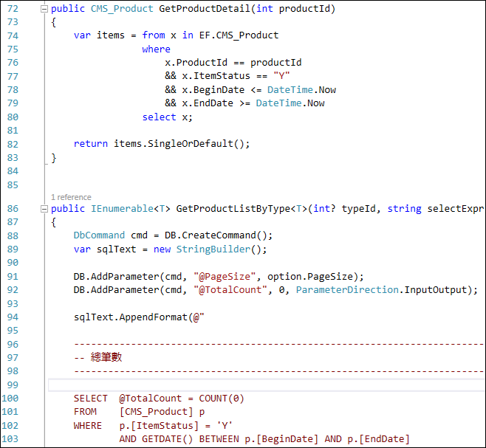Click COUNT(0) on line 100

[x=222, y=399]
